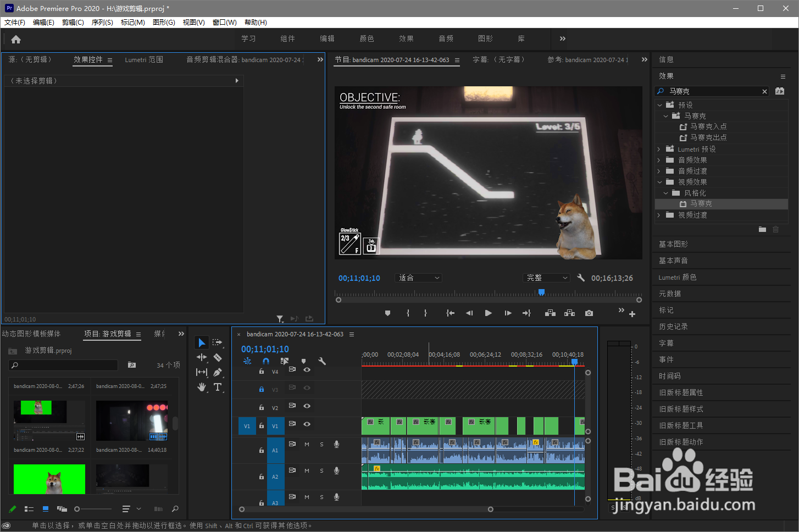Switch Project panel to list view
This screenshot has width=799, height=532.
[x=29, y=509]
